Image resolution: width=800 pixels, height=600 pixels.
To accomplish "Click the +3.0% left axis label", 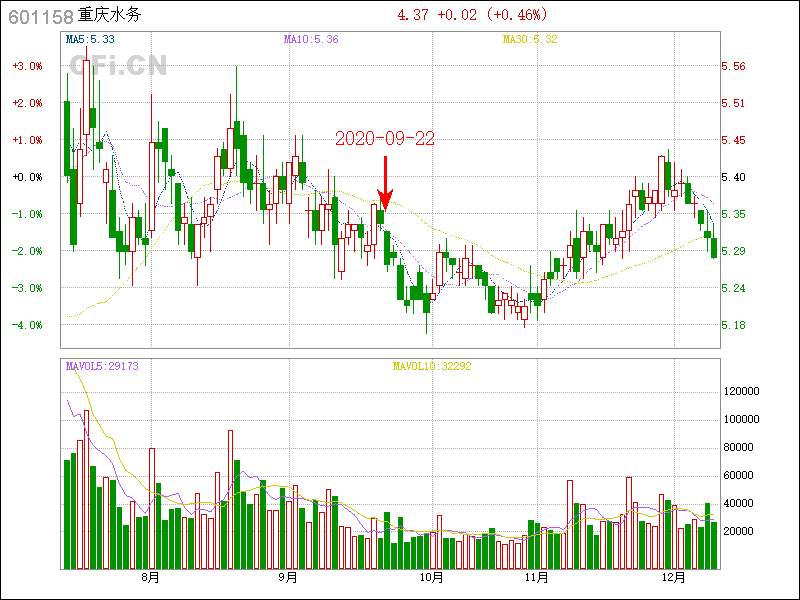I will pyautogui.click(x=27, y=66).
